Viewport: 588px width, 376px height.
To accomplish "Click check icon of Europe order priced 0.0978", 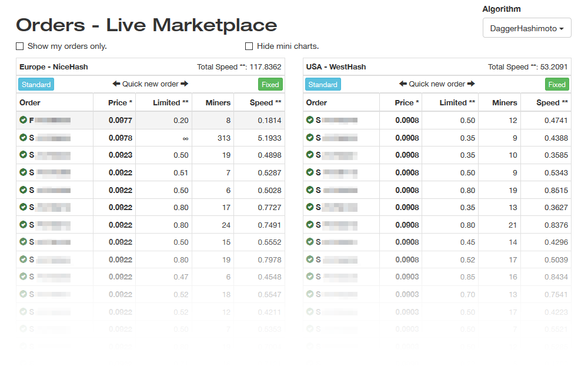I will tap(24, 137).
